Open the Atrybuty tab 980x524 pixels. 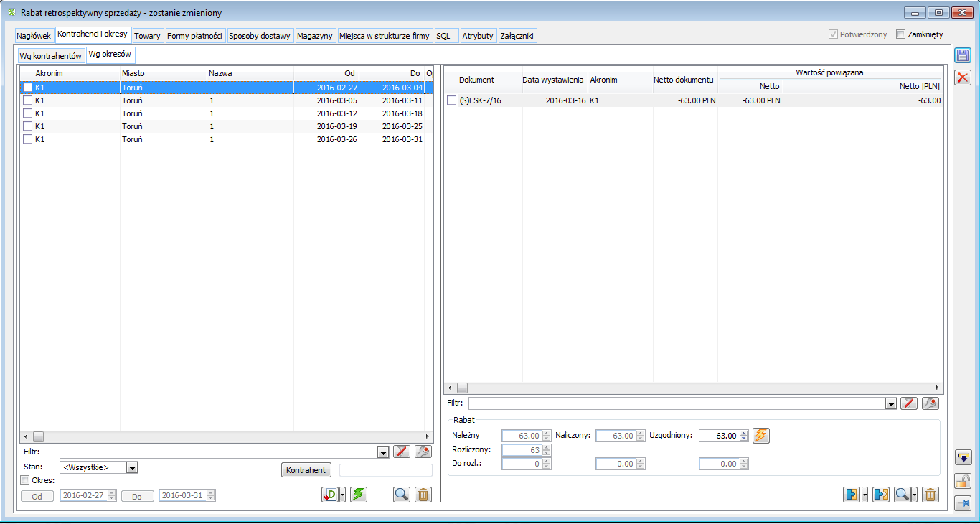click(478, 35)
